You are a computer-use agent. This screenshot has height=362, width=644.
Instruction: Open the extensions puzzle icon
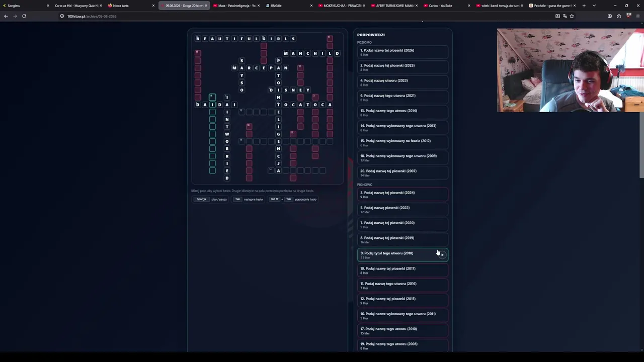[x=619, y=16]
